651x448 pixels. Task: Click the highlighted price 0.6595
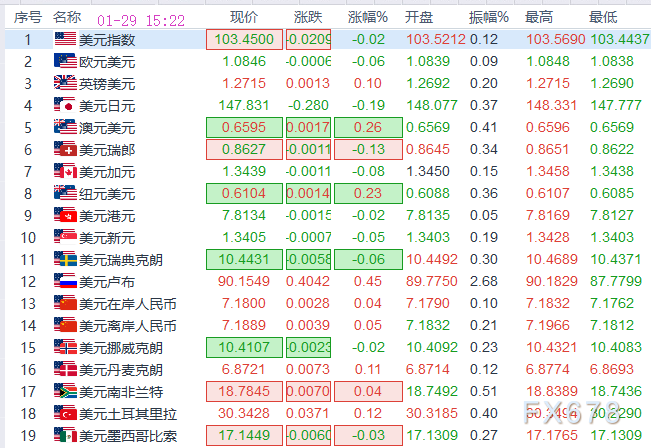click(244, 127)
